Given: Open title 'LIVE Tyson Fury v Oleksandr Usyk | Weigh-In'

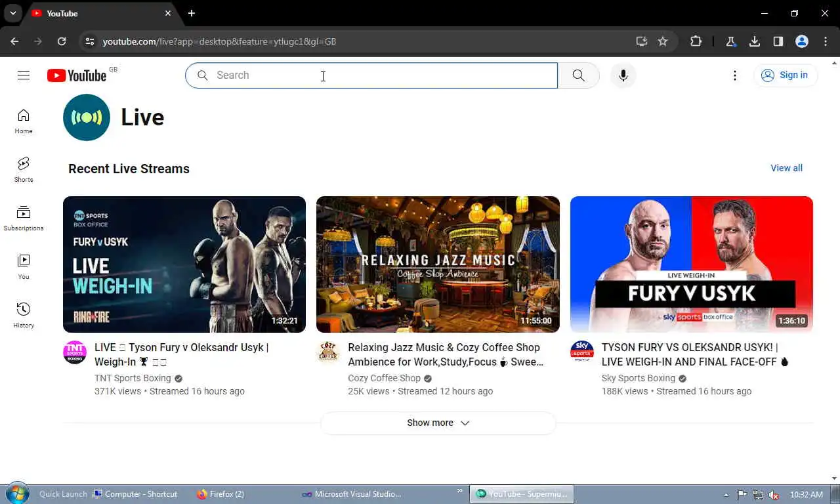Looking at the screenshot, I should click(x=182, y=354).
